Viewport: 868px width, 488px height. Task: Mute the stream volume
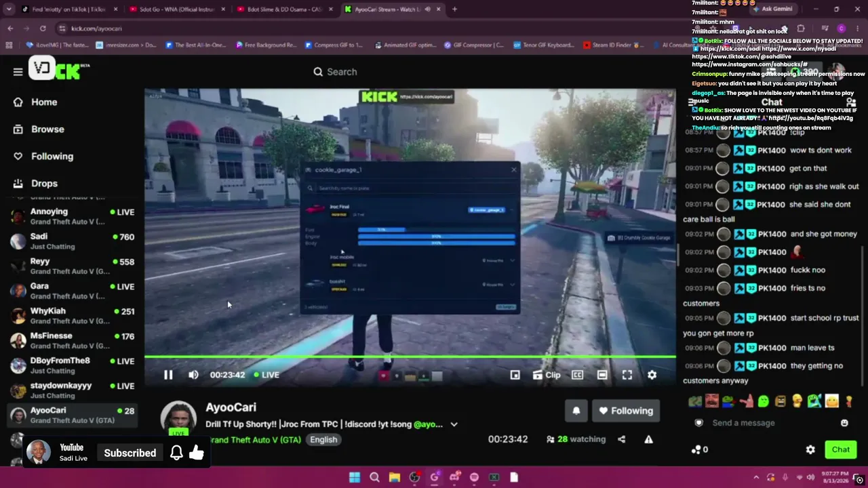click(x=193, y=375)
